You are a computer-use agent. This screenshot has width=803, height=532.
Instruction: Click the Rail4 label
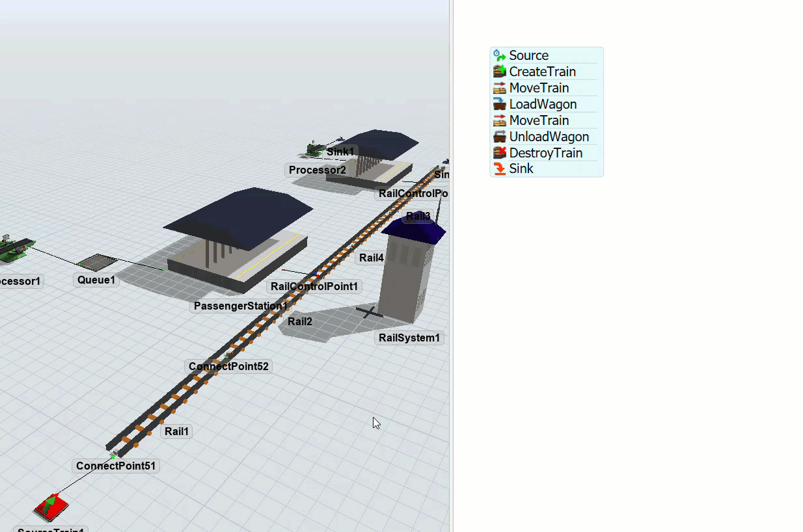tap(372, 258)
